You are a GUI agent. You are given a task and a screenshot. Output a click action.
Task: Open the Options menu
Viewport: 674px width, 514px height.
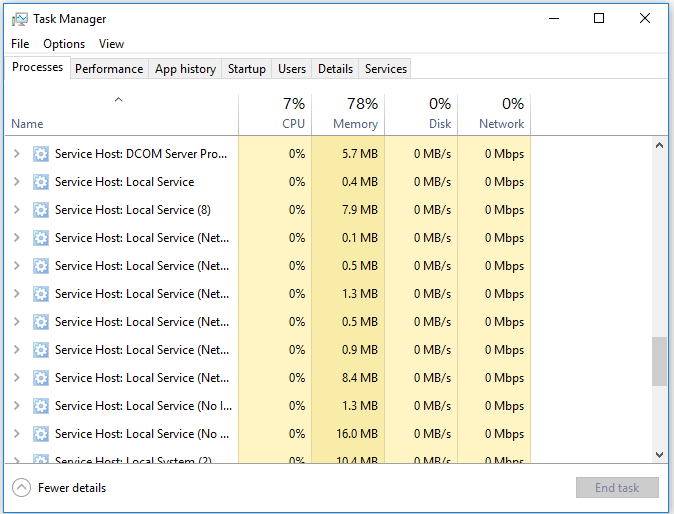coord(64,44)
